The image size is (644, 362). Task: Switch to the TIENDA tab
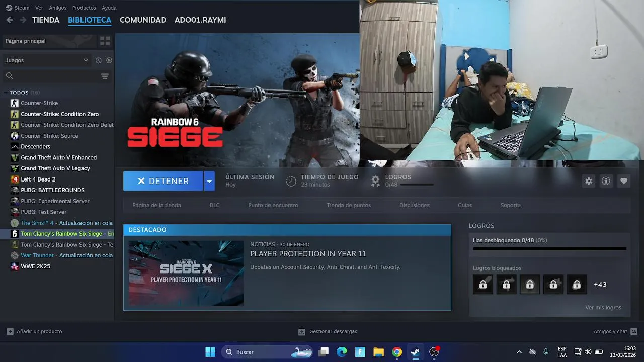46,20
